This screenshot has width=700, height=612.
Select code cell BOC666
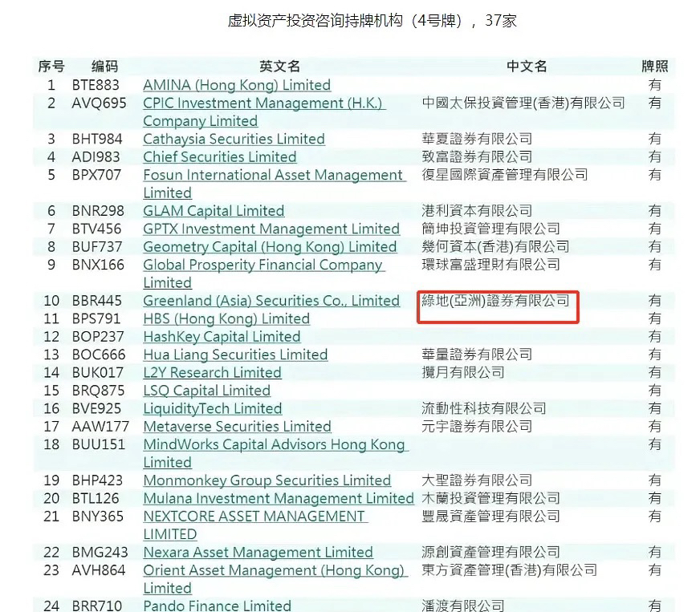tap(99, 355)
